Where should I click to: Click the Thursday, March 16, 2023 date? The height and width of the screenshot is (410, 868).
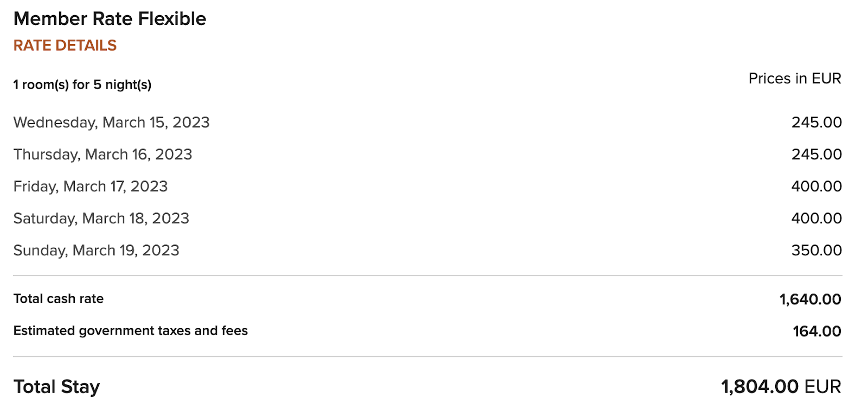[103, 155]
